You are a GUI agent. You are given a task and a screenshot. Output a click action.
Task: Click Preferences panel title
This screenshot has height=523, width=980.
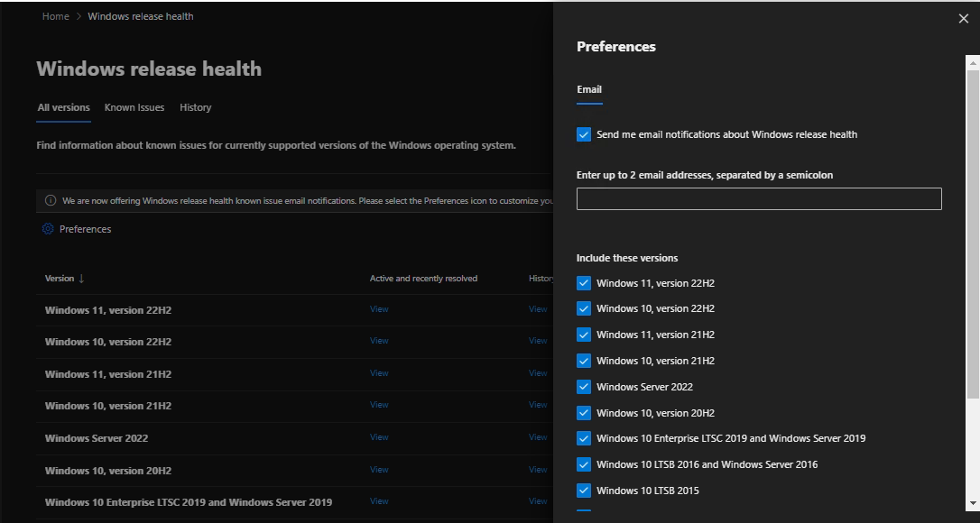616,47
